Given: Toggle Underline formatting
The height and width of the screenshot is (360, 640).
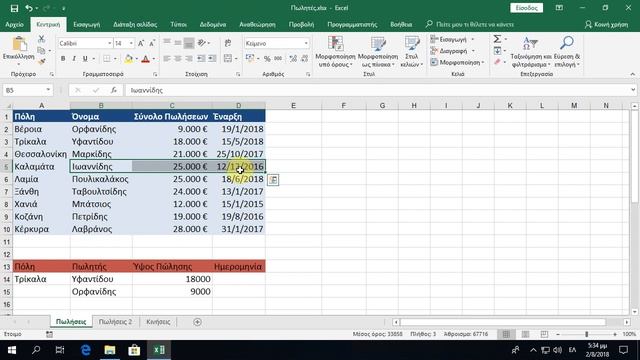Looking at the screenshot, I should (x=85, y=59).
